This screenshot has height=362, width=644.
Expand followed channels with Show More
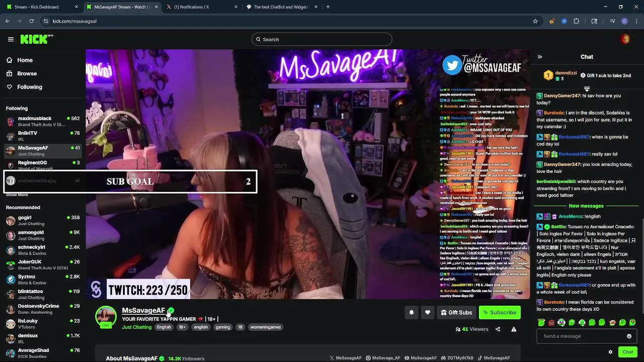pos(17,195)
